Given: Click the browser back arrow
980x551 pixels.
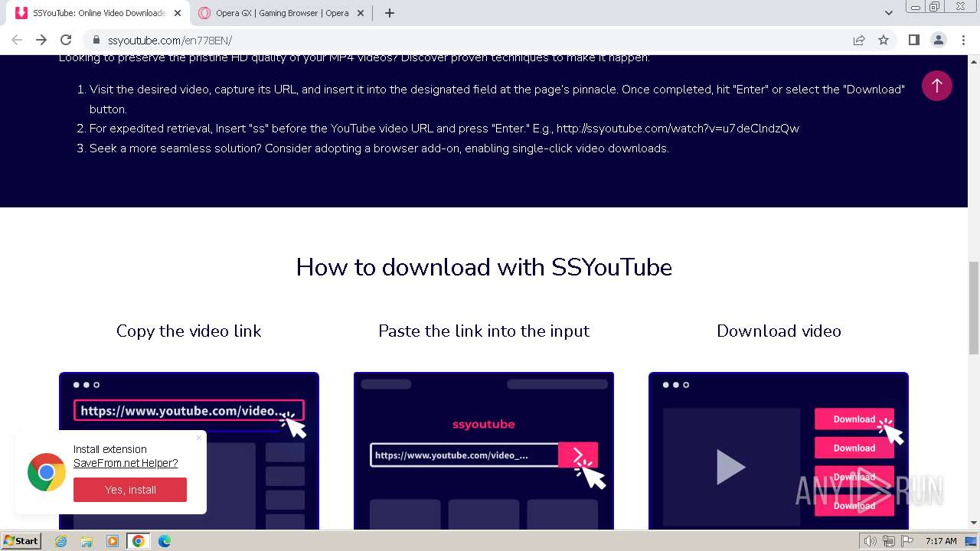Looking at the screenshot, I should tap(17, 40).
